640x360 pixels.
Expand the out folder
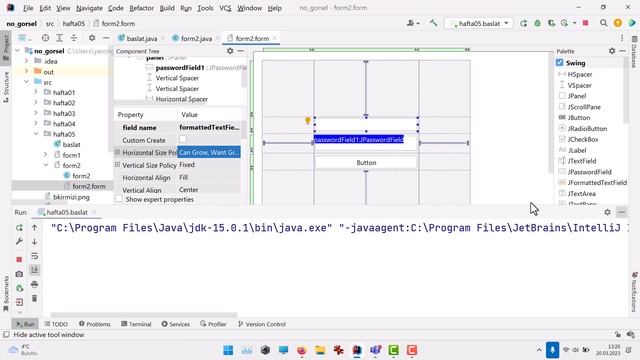[x=27, y=71]
